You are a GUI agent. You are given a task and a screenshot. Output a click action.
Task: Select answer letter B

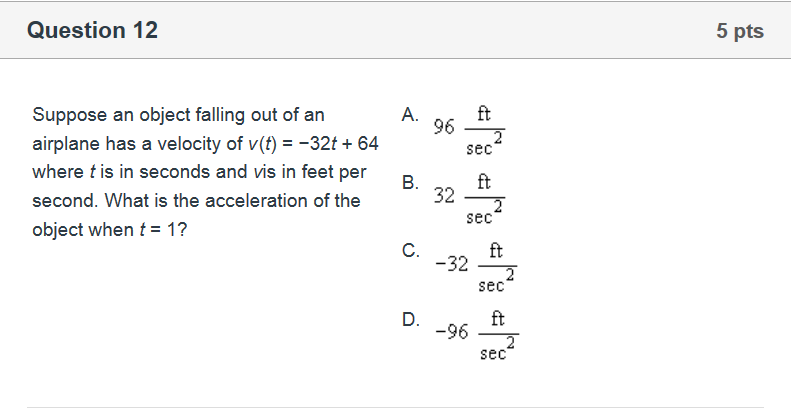(410, 183)
